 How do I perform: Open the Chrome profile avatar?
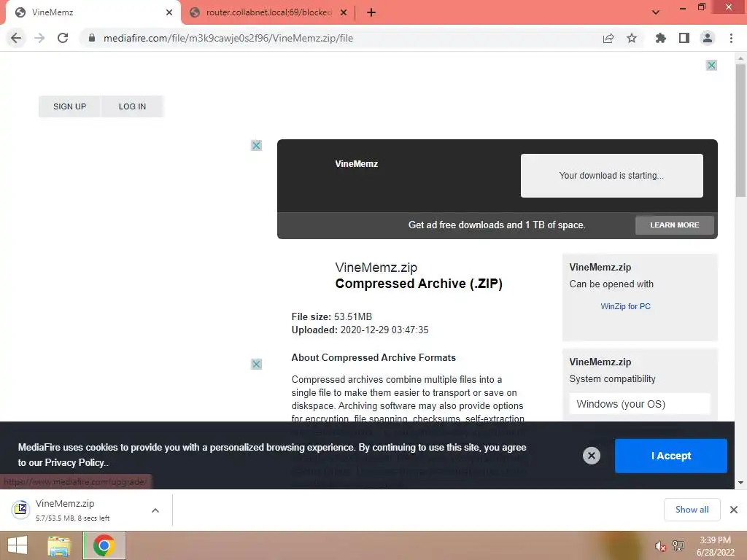pyautogui.click(x=708, y=38)
